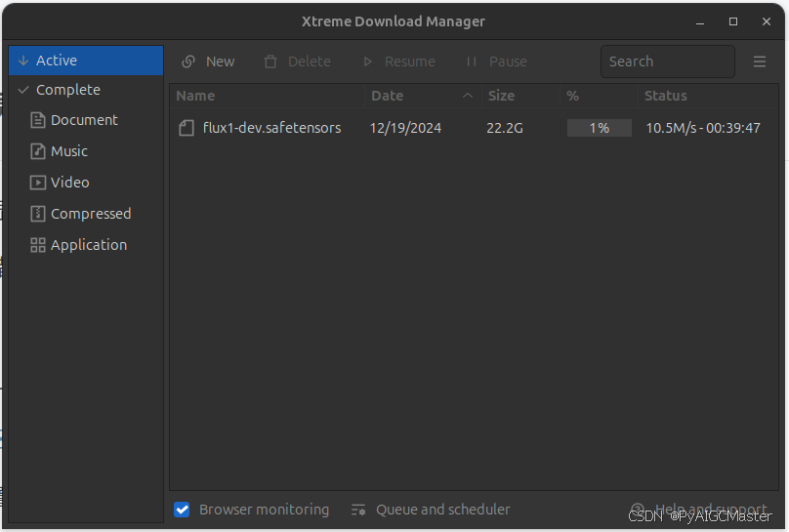Click the Video play icon in sidebar

coord(38,183)
